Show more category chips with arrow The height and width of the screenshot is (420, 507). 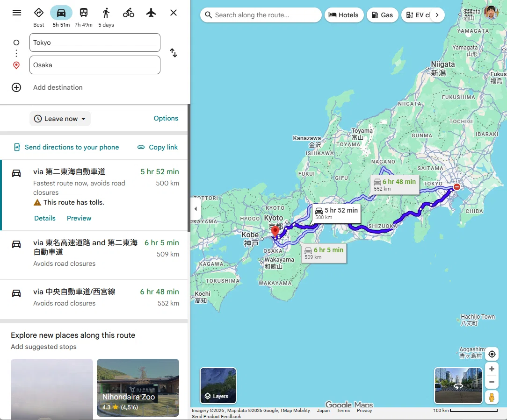click(x=437, y=15)
